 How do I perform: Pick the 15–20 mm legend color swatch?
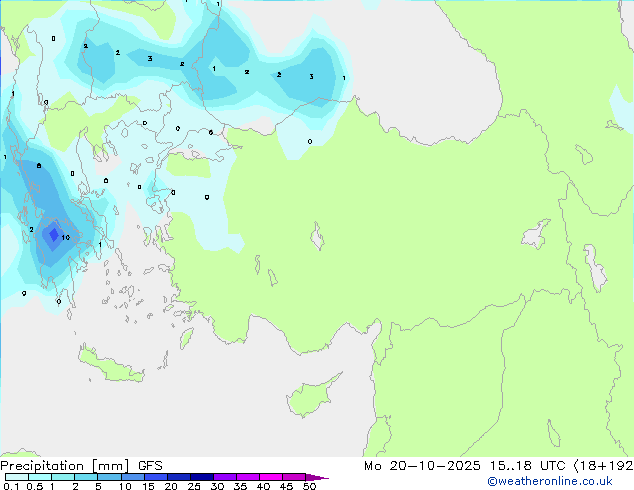156,477
